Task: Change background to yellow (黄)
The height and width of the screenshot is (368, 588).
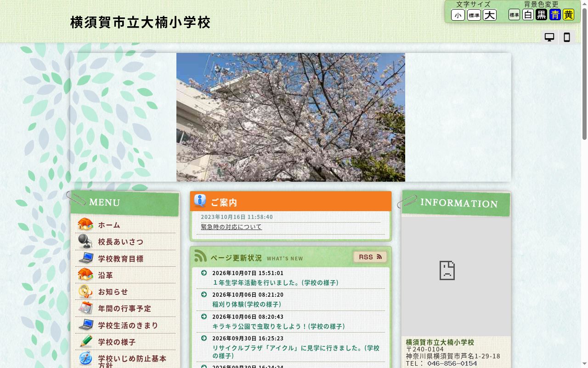Action: tap(569, 15)
